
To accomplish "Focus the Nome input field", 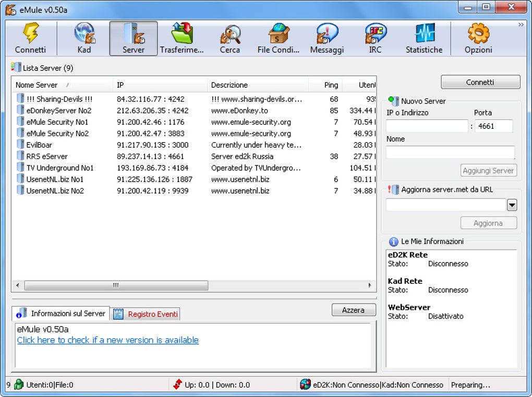I will pos(450,152).
